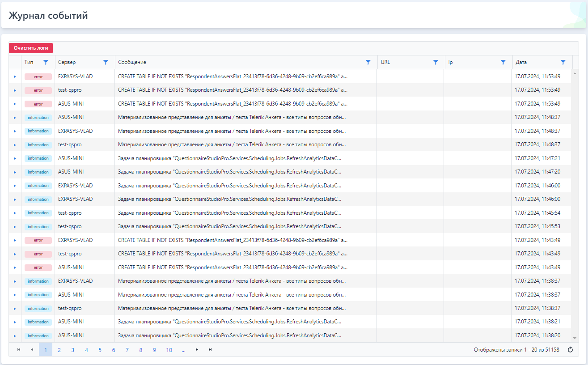Open filter for Тип column
This screenshot has width=588, height=365.
point(46,63)
